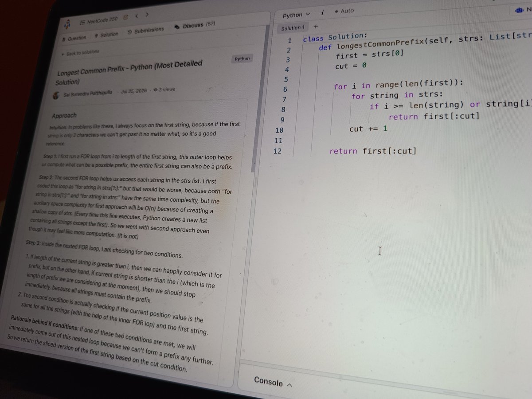Click the Console chevron arrow
Image resolution: width=532 pixels, height=399 pixels.
click(x=289, y=384)
